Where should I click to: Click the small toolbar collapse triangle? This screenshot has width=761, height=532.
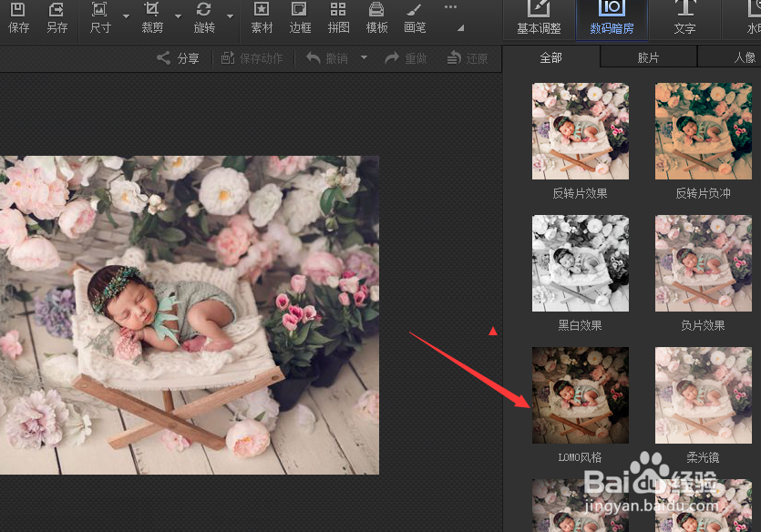point(460,28)
